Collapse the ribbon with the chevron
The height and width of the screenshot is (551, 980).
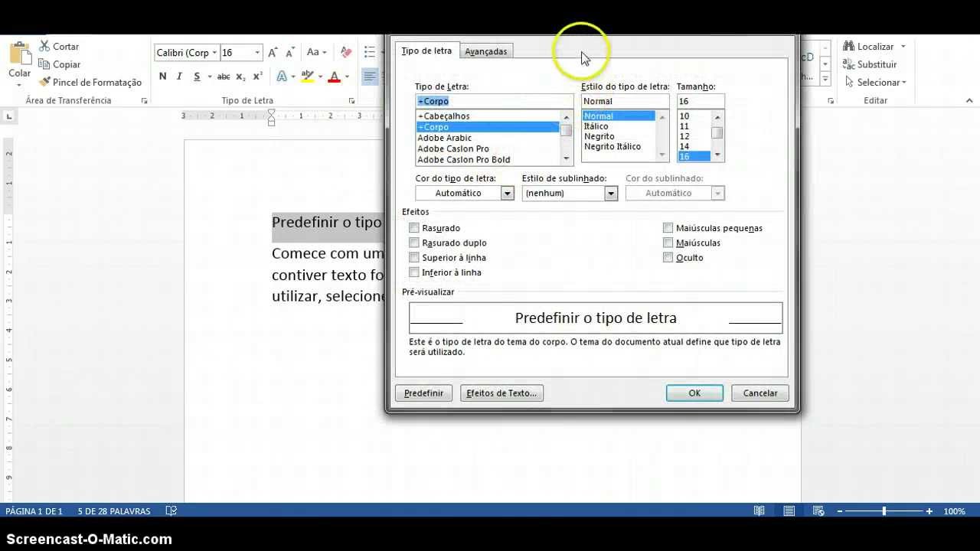970,100
